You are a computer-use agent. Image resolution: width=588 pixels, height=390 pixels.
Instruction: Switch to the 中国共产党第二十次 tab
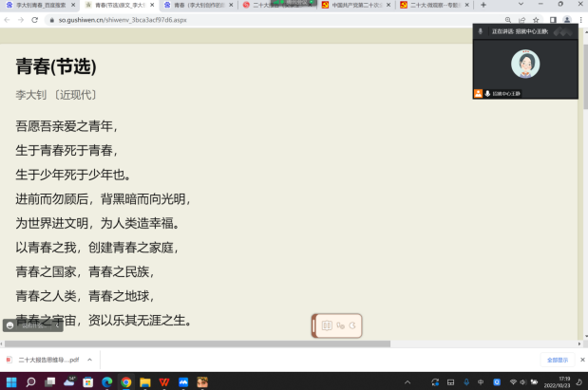(x=354, y=5)
